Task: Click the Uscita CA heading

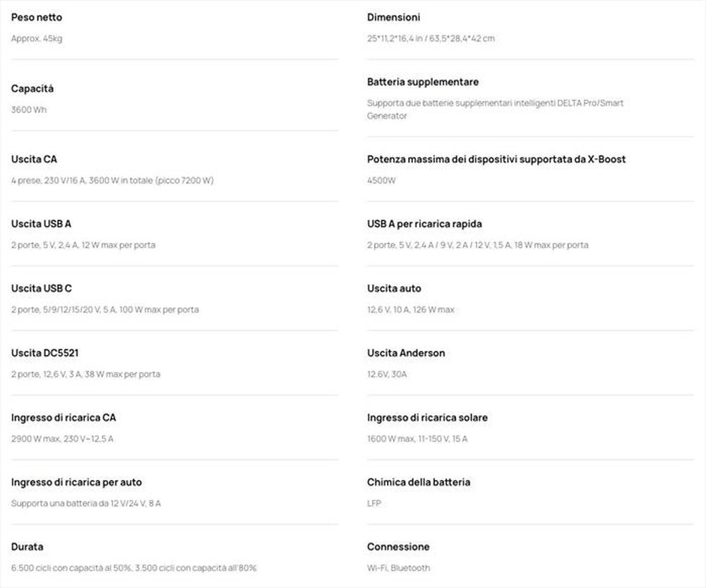Action: [x=34, y=160]
